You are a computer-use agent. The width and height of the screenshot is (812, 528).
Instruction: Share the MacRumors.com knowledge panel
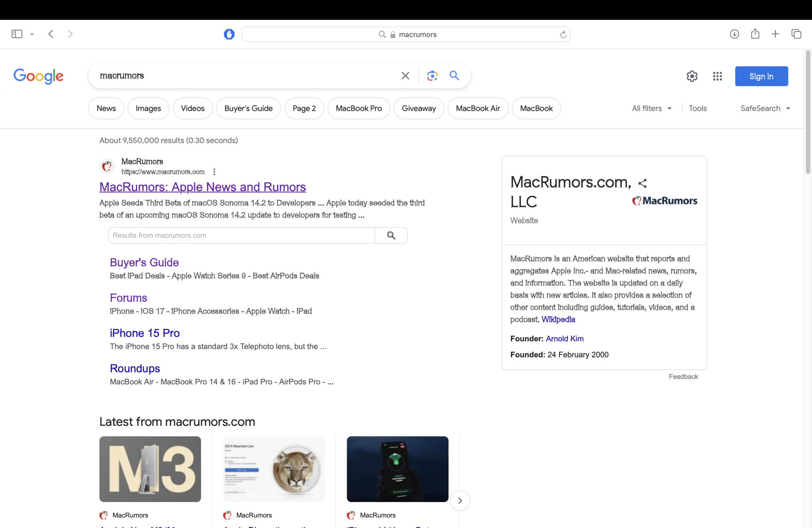pos(642,183)
